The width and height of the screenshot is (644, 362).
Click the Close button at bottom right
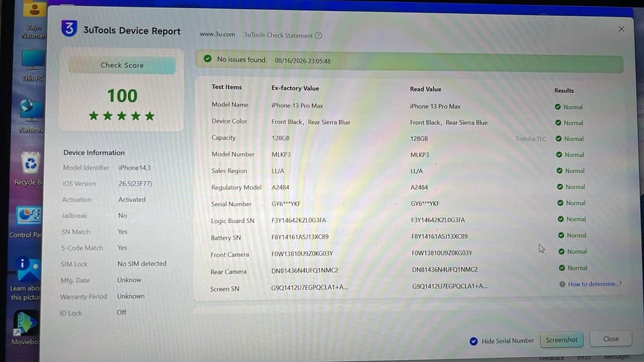point(611,339)
